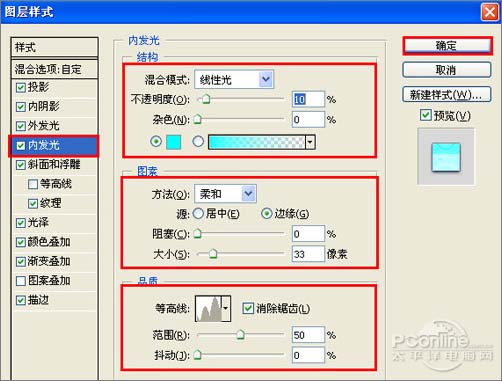Select the 外发光 style label
The image size is (502, 381).
(44, 126)
